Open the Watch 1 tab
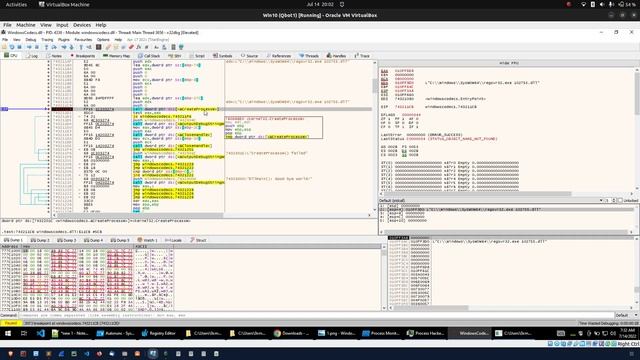640x360 pixels. tap(147, 240)
